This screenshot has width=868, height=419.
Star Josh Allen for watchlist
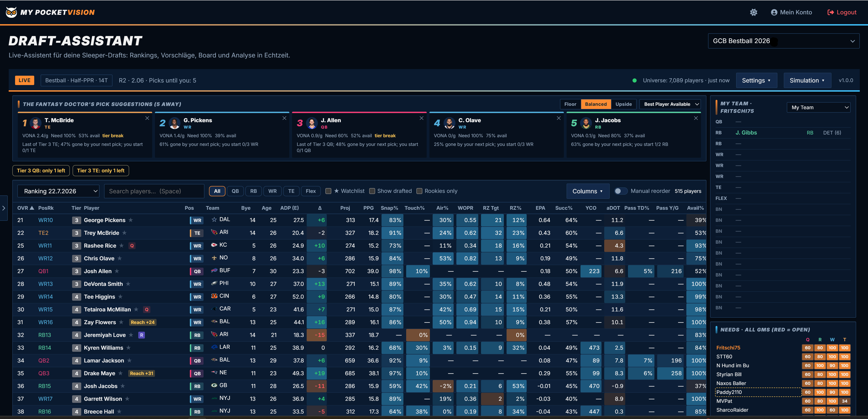click(x=117, y=271)
